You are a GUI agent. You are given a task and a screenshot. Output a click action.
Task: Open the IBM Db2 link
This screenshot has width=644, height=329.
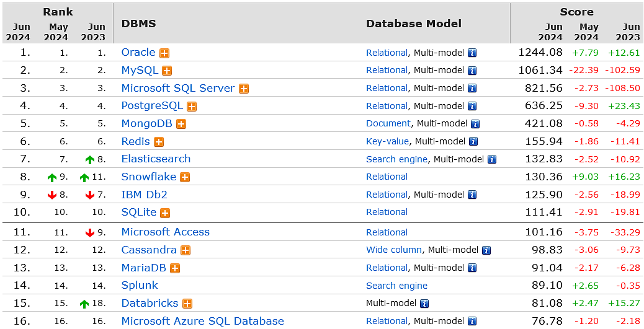(x=144, y=195)
